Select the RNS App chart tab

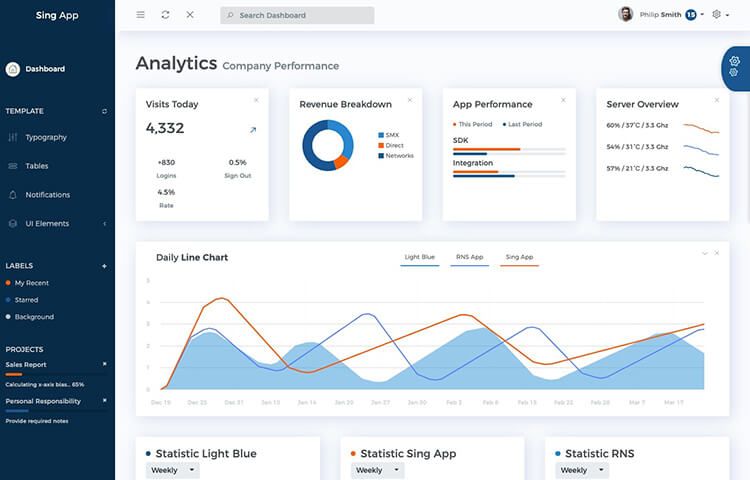(469, 258)
